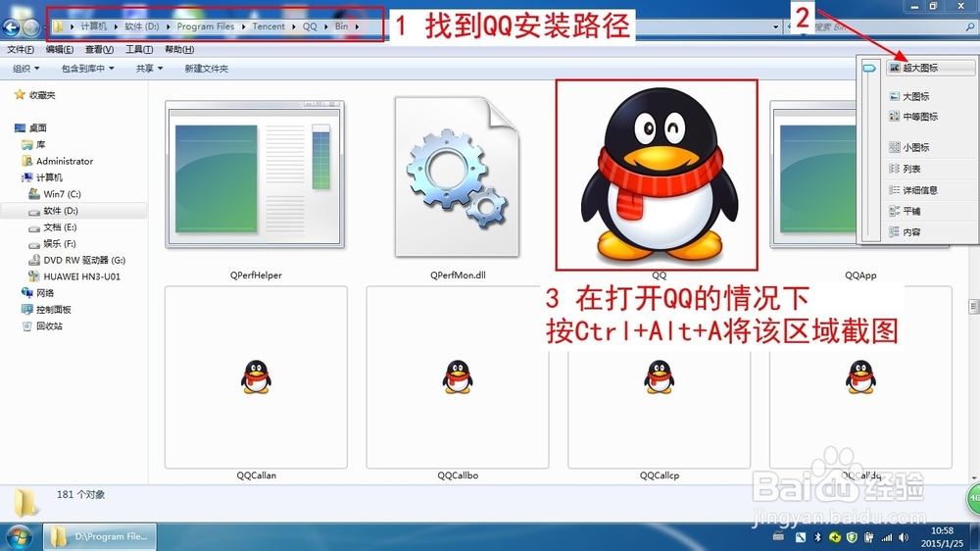This screenshot has width=980, height=551.
Task: Select the QQCallcp penguin icon
Action: tap(659, 376)
